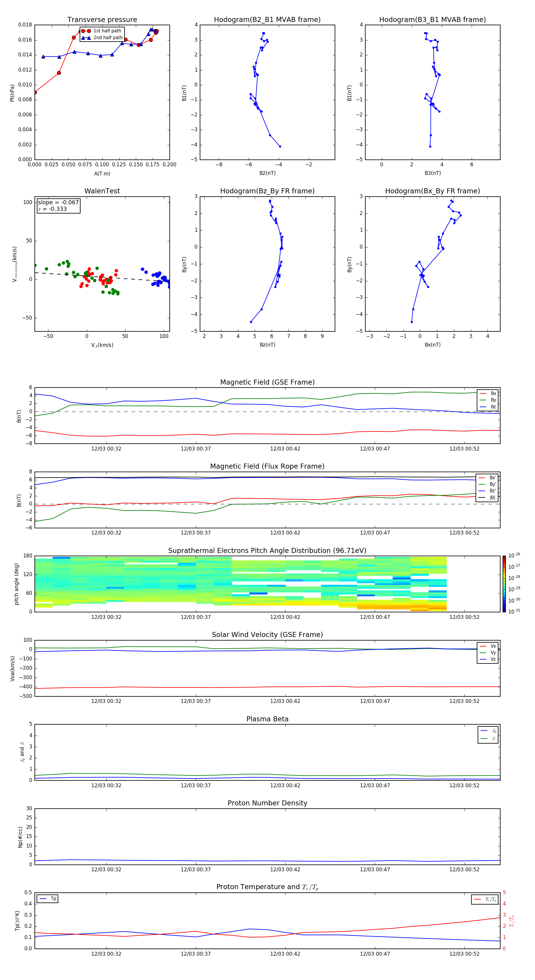535x980 pixels.
Task: Click the "WalenTest" plot title
Action: [x=102, y=191]
